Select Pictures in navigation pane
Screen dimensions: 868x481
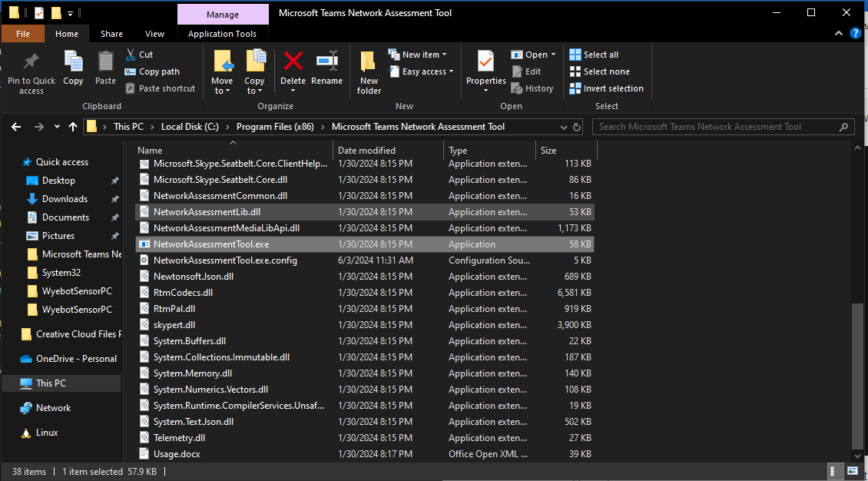pyautogui.click(x=58, y=235)
